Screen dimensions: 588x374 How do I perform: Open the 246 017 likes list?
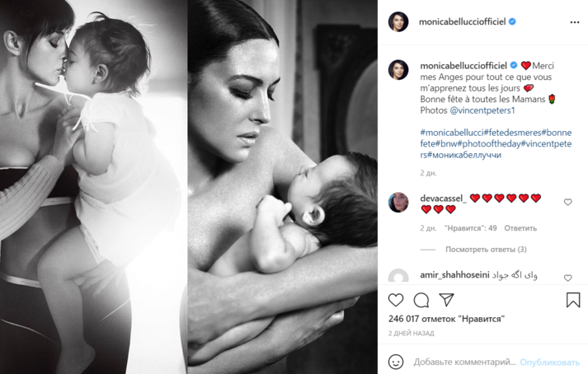(446, 319)
